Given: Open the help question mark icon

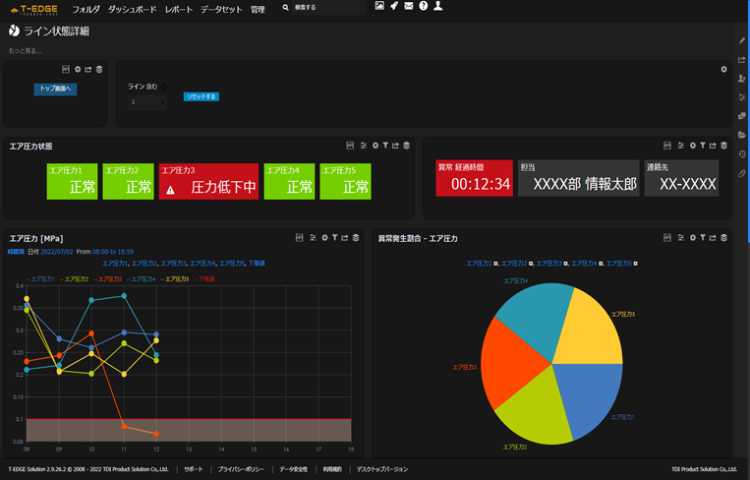Looking at the screenshot, I should [x=423, y=6].
